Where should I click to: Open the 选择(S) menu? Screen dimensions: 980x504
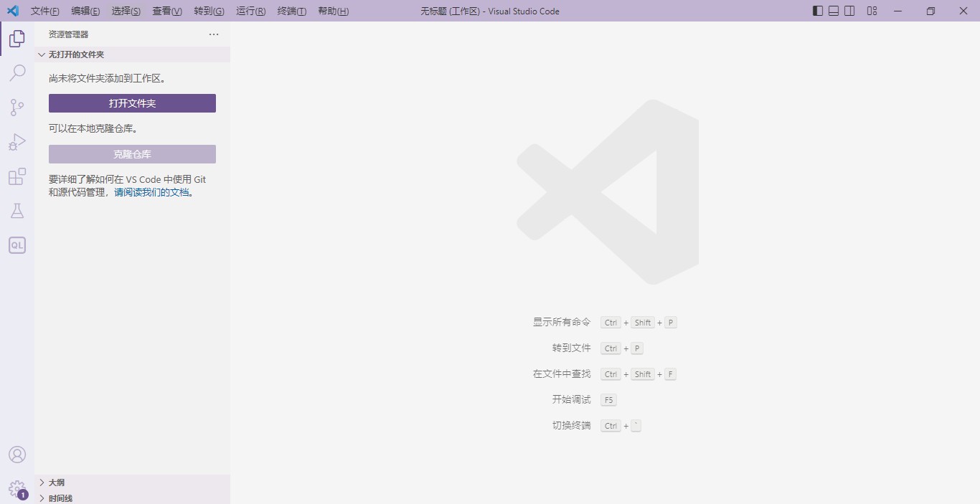(x=126, y=11)
